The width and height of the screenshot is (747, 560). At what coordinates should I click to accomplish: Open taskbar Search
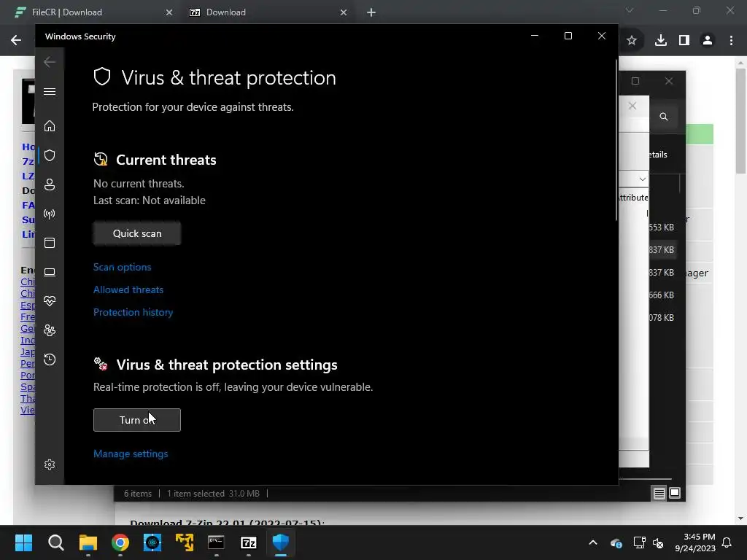click(x=55, y=542)
